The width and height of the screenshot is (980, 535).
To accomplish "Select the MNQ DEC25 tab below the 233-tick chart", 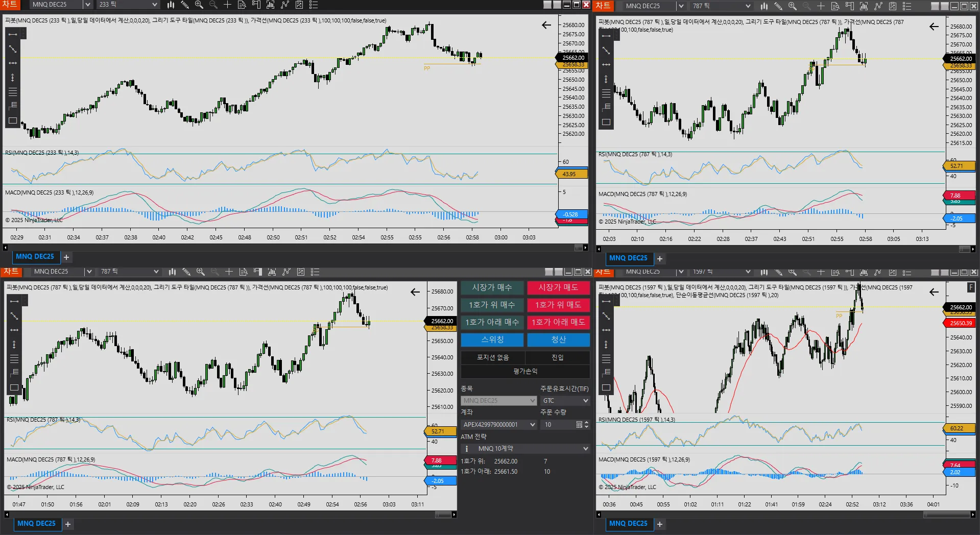I will click(x=35, y=257).
